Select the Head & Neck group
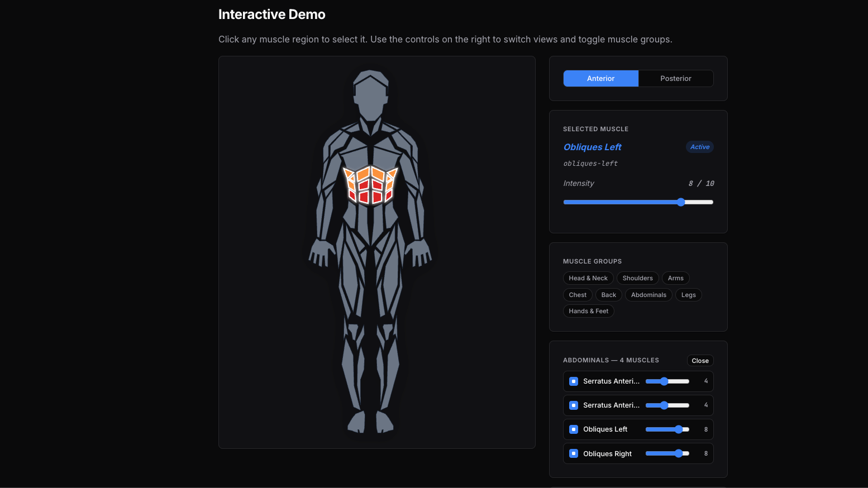868x488 pixels. pos(588,278)
